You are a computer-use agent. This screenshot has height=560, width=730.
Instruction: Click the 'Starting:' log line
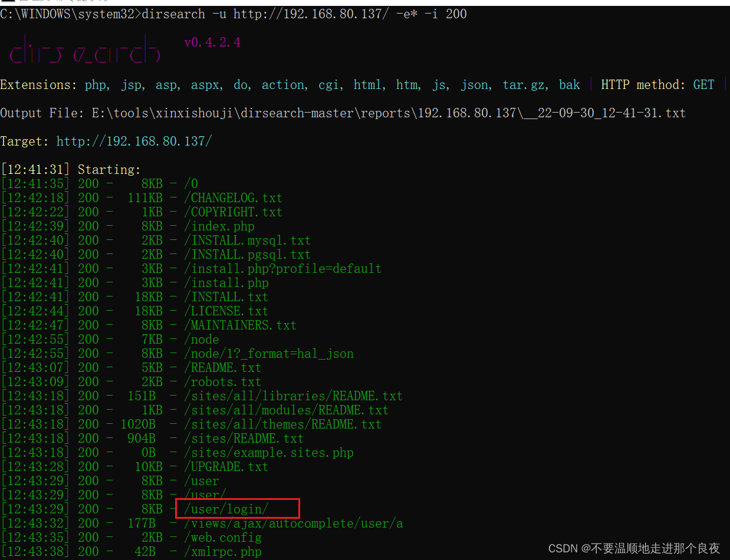click(110, 170)
